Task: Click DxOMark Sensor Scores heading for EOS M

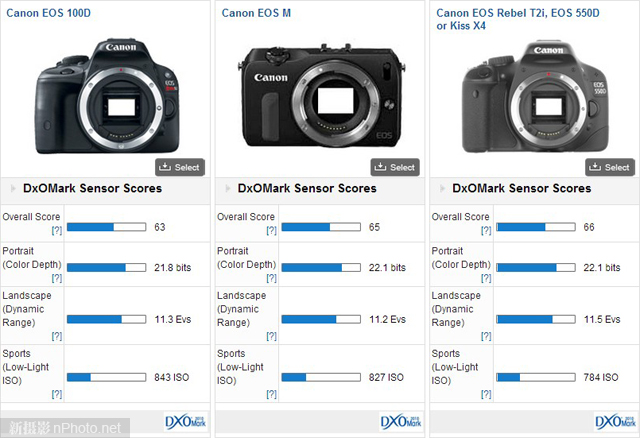Action: tap(307, 188)
